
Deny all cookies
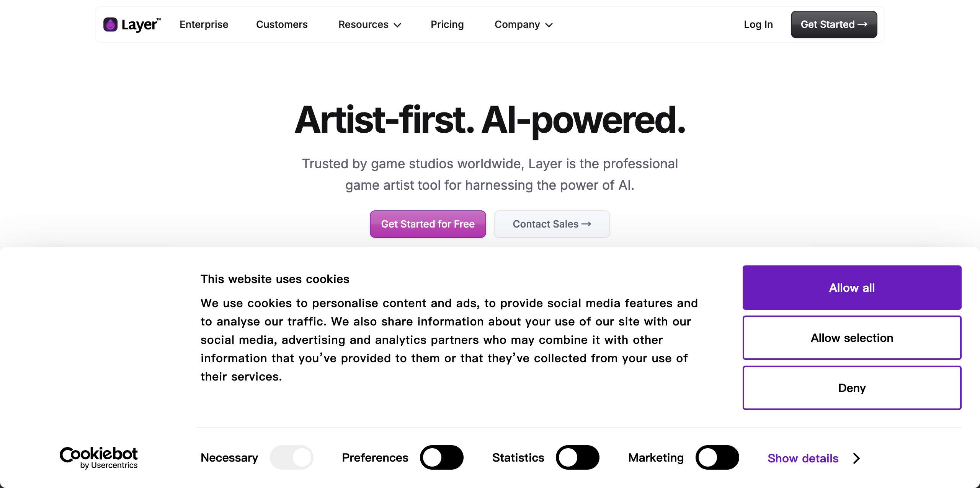tap(851, 388)
